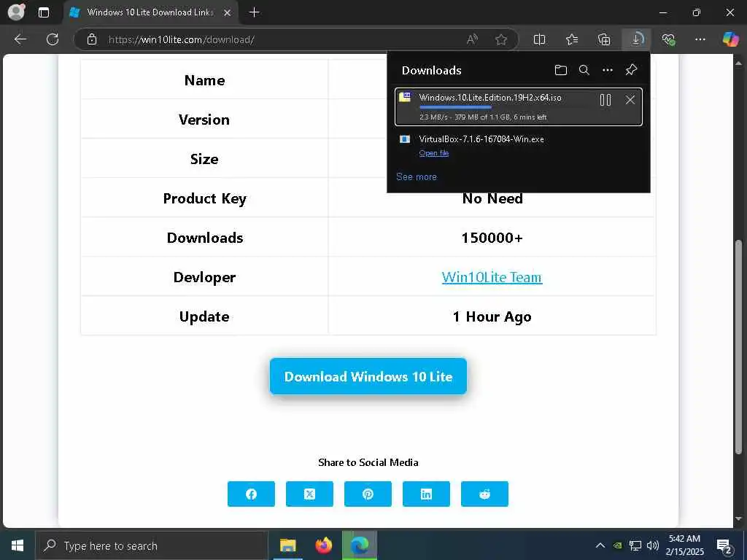Activate Read aloud icon in address bar
Screen dimensions: 747x560
point(472,39)
